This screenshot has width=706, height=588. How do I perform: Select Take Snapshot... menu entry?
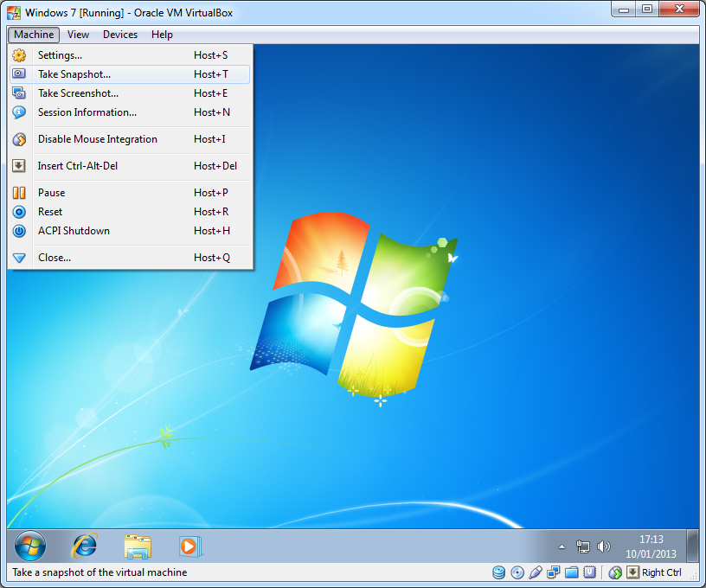pyautogui.click(x=74, y=74)
